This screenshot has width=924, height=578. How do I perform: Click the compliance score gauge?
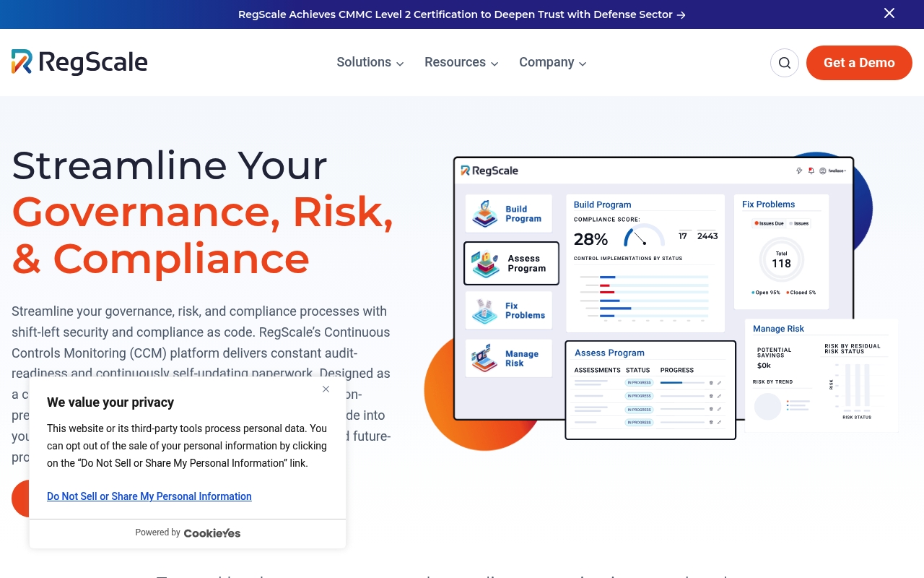[644, 236]
